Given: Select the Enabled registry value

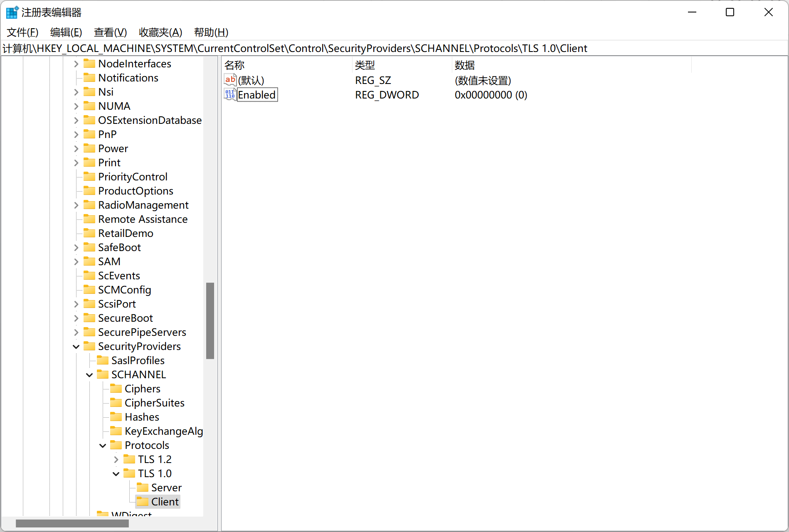Looking at the screenshot, I should pos(257,95).
